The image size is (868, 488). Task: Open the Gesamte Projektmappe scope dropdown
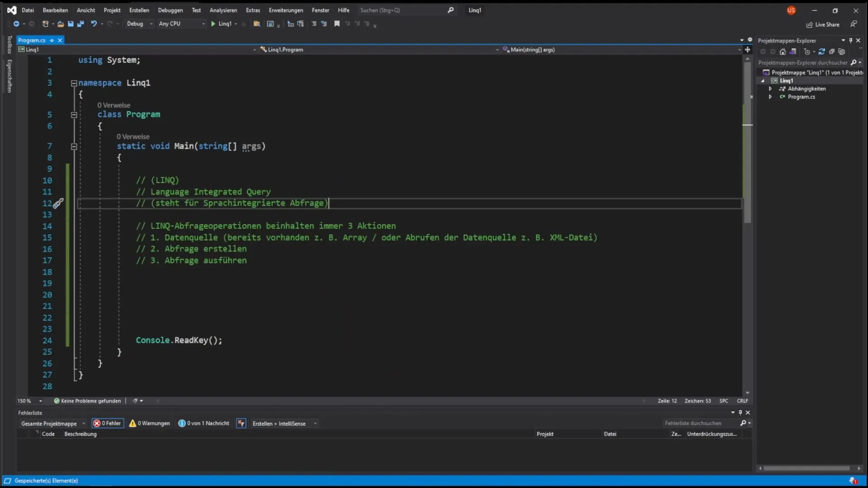(52, 423)
